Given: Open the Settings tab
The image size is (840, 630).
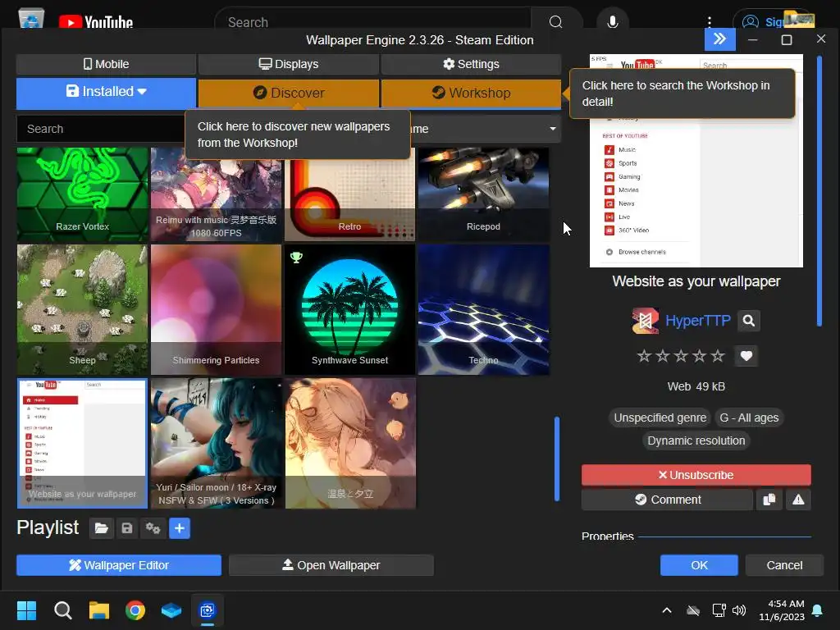Looking at the screenshot, I should tap(471, 64).
